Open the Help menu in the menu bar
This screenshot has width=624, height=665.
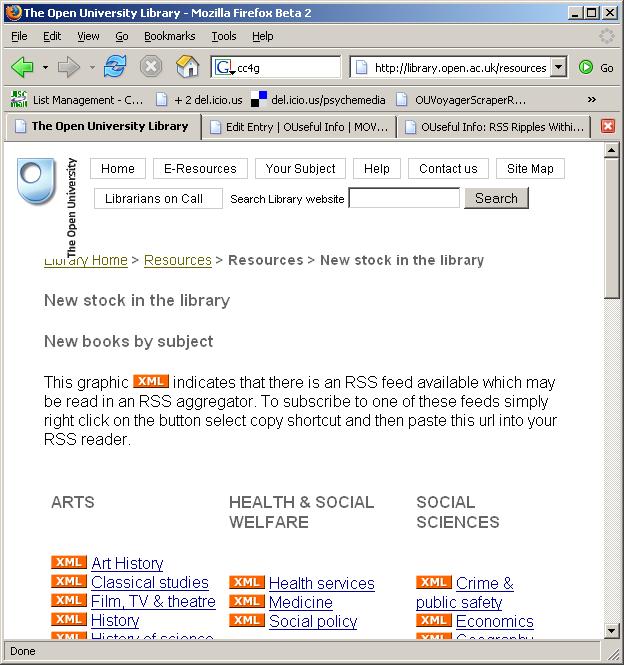tap(263, 36)
